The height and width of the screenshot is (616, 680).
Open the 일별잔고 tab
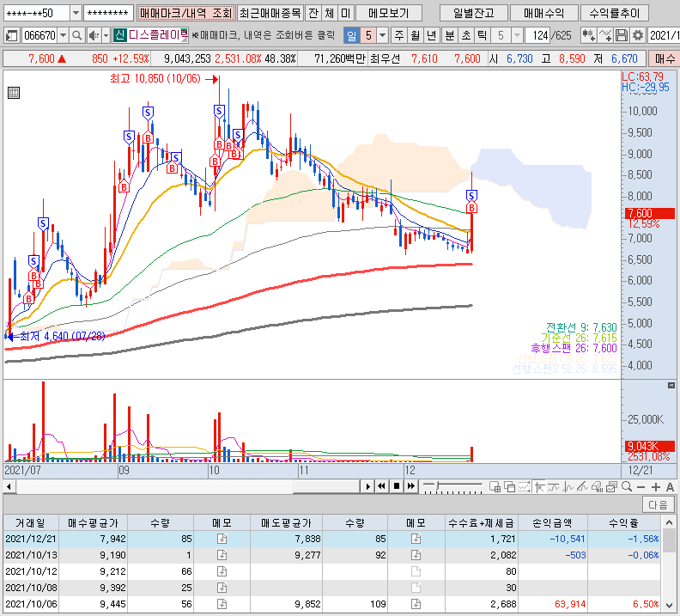[474, 13]
